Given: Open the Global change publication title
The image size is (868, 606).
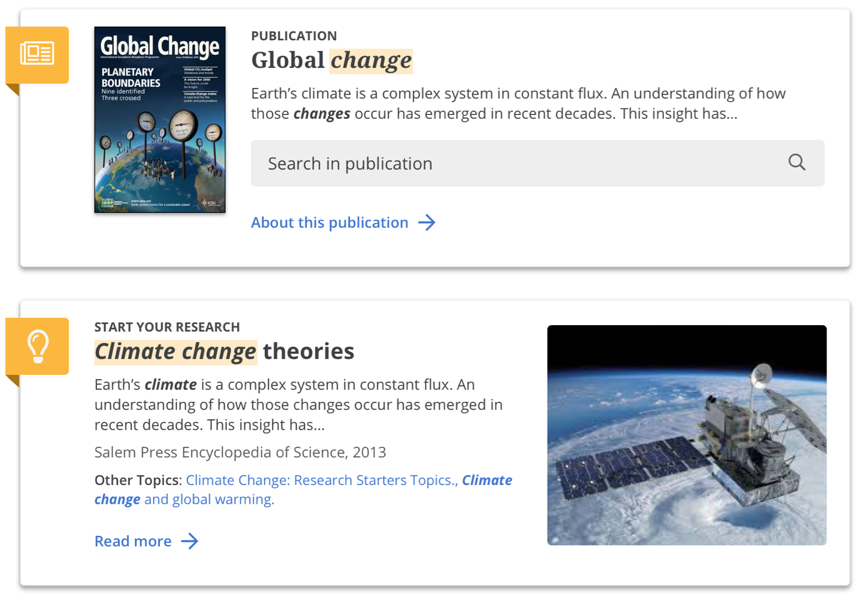Looking at the screenshot, I should [x=332, y=60].
